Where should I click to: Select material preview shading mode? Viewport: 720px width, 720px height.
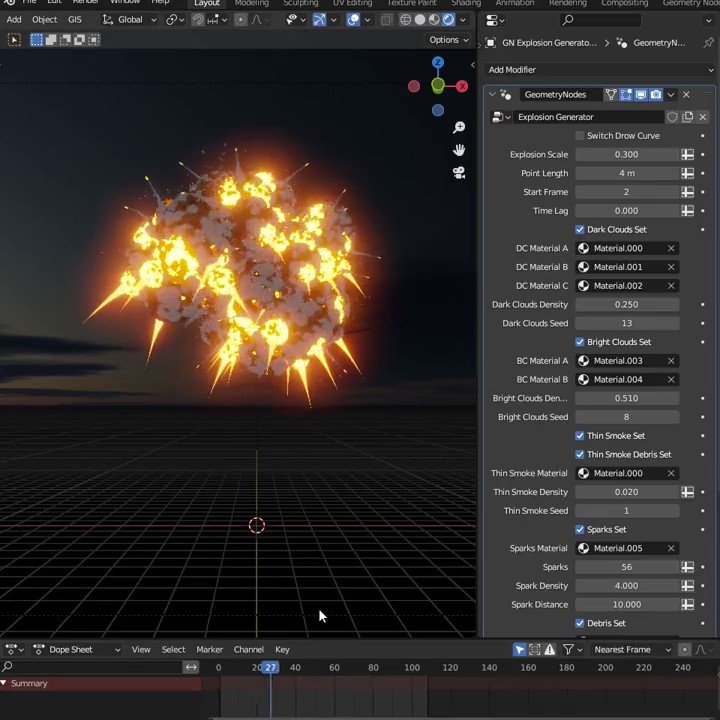coord(434,20)
